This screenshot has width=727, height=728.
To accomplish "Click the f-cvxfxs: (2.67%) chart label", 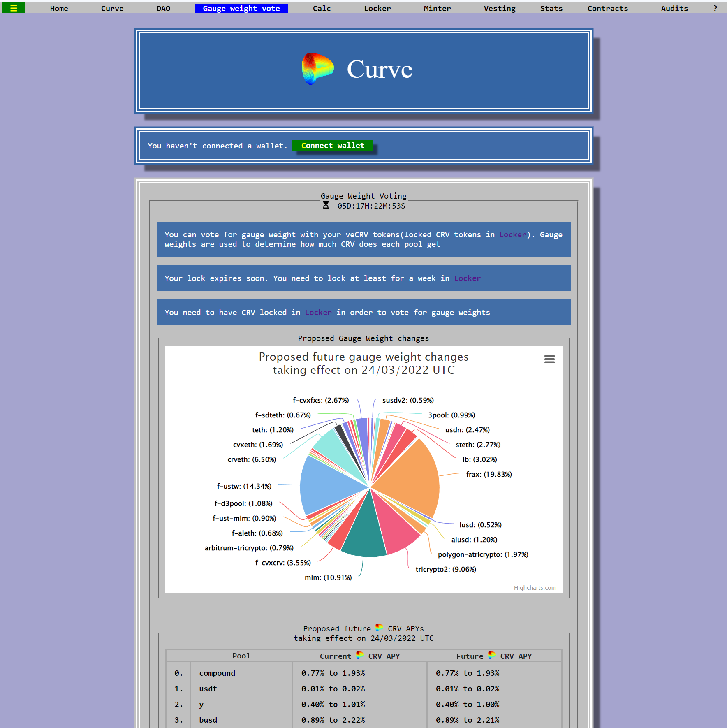I will click(321, 400).
